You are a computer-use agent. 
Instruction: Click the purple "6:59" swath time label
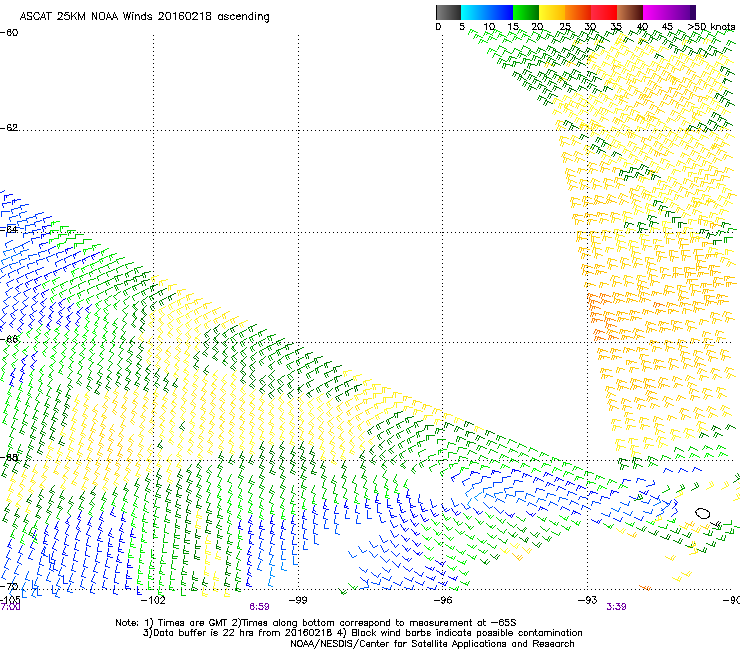point(259,607)
